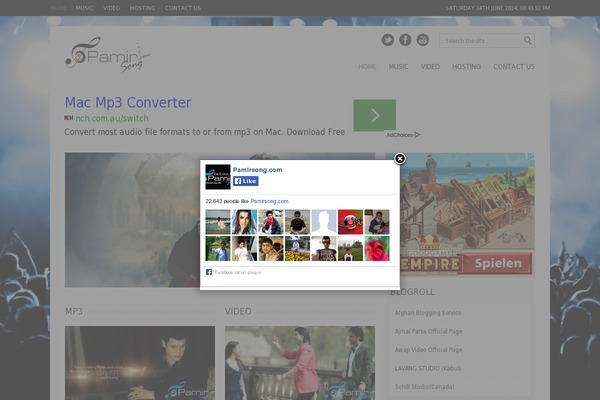Click the VIDEO section heading
The width and height of the screenshot is (600, 400).
[238, 311]
